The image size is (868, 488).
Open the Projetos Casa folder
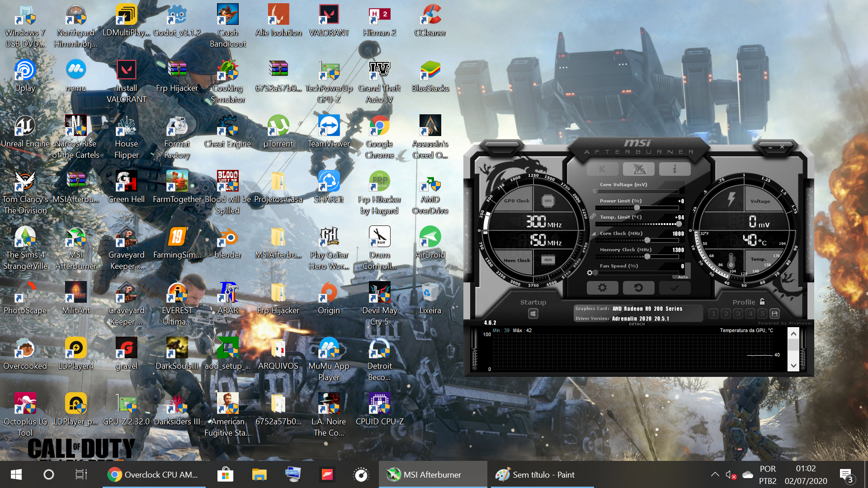[x=278, y=188]
